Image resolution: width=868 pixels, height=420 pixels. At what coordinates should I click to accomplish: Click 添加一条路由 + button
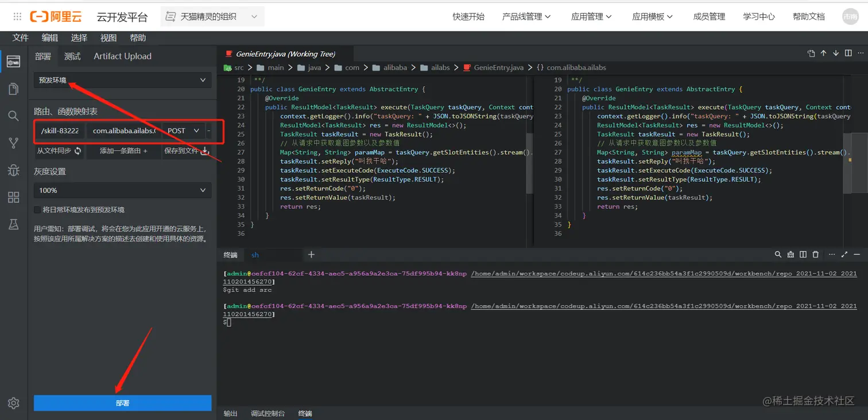(123, 151)
